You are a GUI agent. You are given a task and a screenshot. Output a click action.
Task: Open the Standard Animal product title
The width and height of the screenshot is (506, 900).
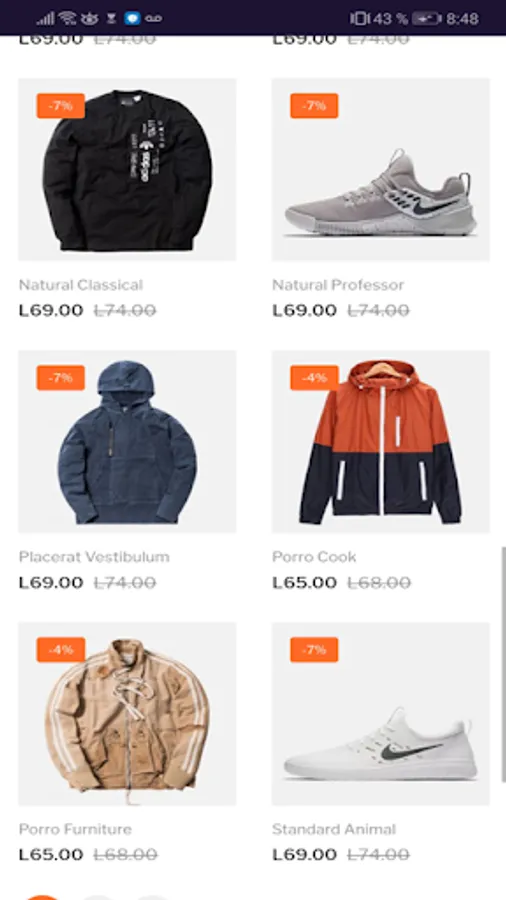tap(334, 829)
